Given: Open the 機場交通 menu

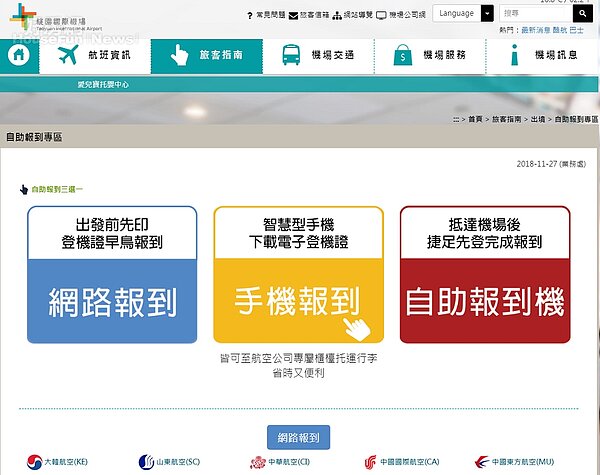Looking at the screenshot, I should coord(318,56).
